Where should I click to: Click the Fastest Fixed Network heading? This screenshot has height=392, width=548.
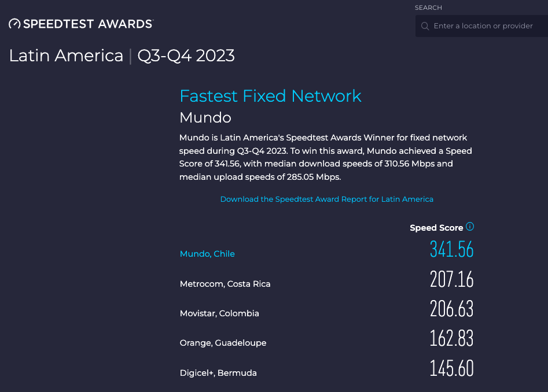point(270,96)
